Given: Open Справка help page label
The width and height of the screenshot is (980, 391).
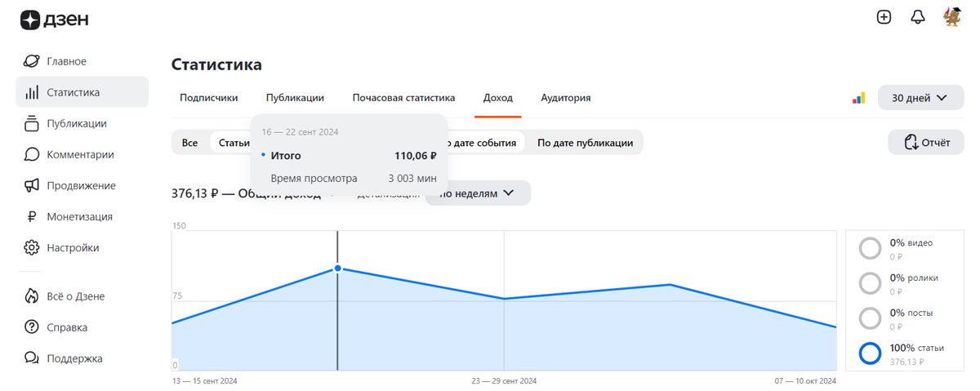Looking at the screenshot, I should (x=67, y=327).
